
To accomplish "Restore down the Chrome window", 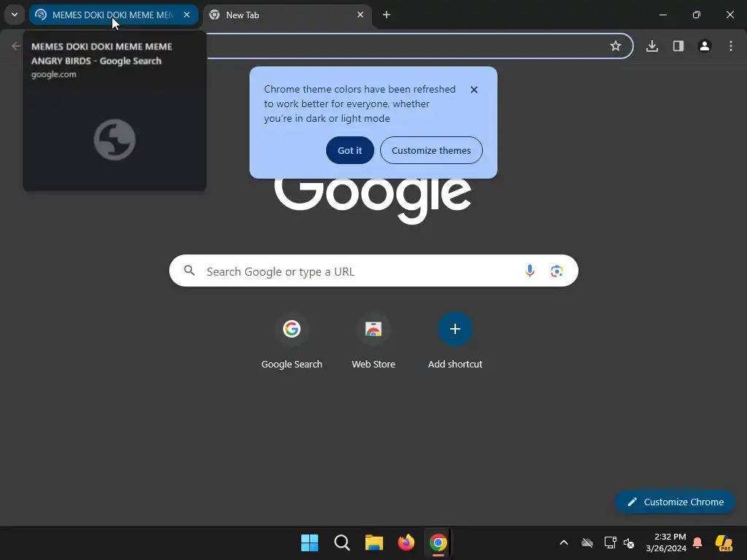I will coord(697,15).
